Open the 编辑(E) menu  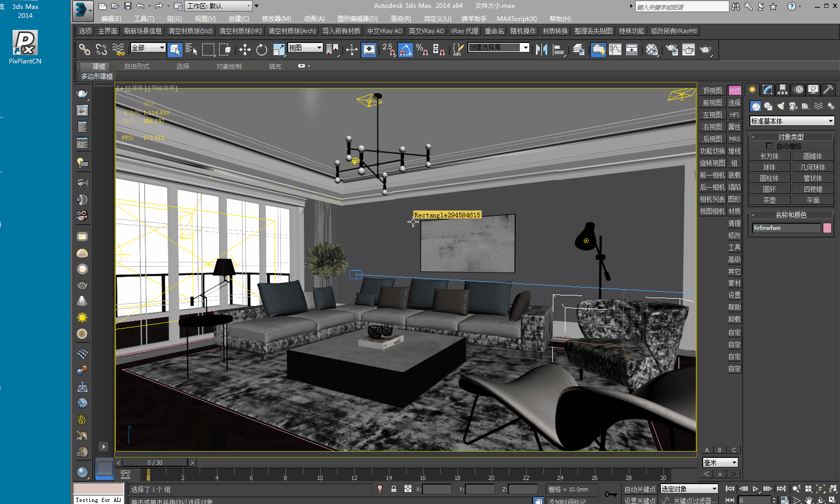[x=111, y=19]
